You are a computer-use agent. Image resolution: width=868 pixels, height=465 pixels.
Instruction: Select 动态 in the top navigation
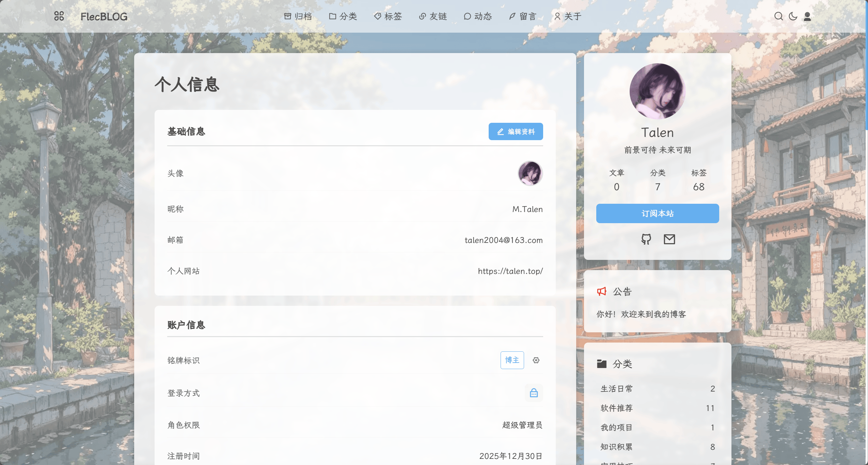point(478,16)
